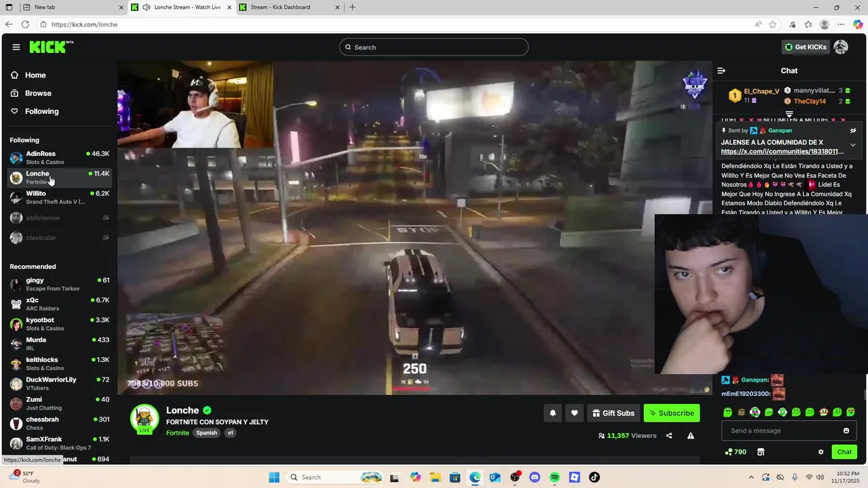This screenshot has width=868, height=488.
Task: Open Willito channel from Following list
Action: point(60,198)
